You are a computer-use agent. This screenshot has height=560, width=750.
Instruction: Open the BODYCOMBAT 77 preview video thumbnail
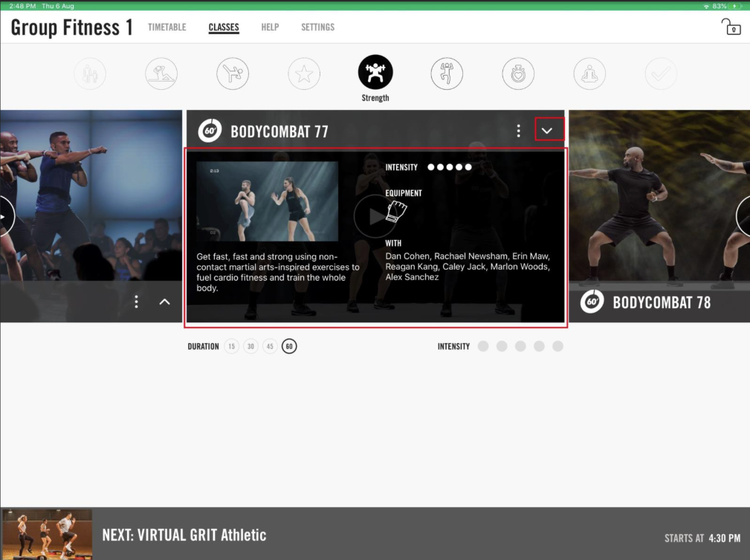268,201
